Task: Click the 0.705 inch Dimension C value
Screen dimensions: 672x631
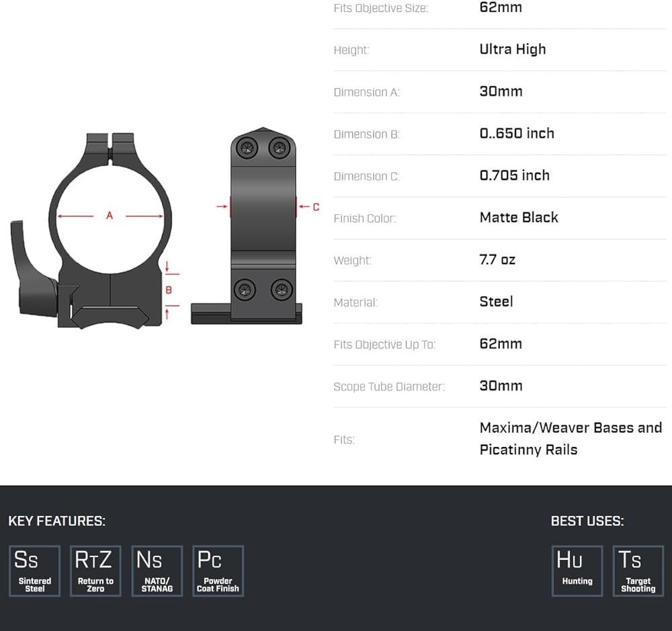Action: pos(514,175)
